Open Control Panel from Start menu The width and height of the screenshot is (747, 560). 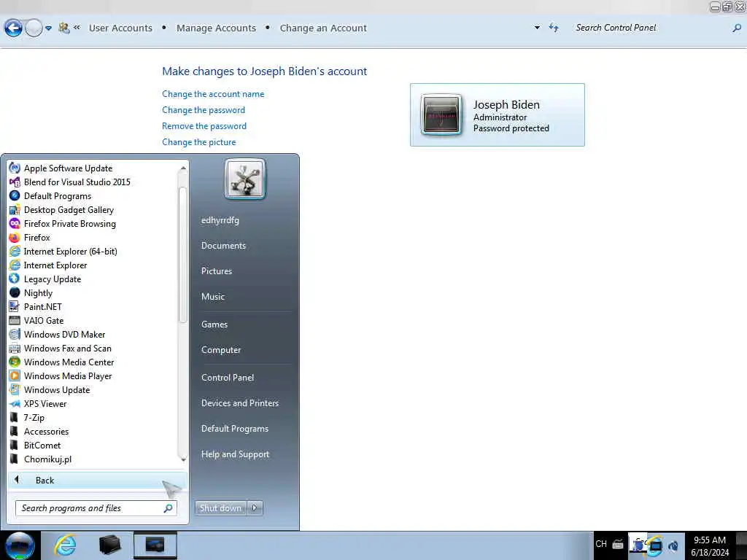point(228,378)
